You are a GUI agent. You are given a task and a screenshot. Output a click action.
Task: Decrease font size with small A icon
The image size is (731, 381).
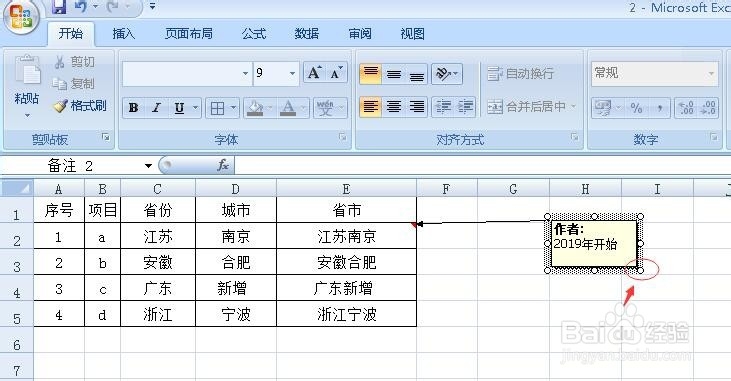tap(336, 73)
